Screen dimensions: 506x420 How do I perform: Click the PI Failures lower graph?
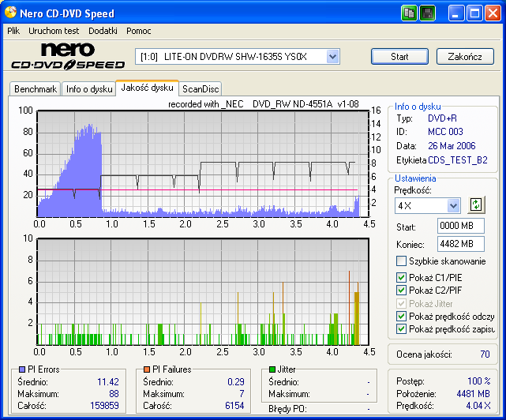pos(203,292)
